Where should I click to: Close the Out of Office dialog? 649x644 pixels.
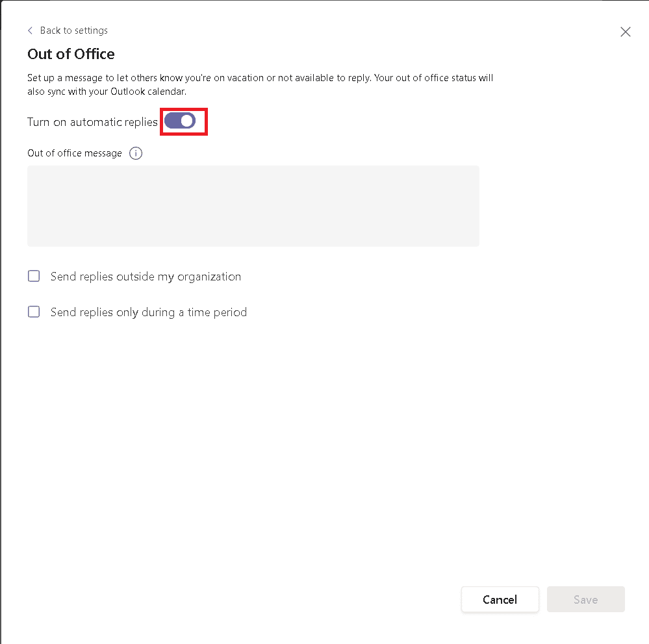pyautogui.click(x=626, y=32)
